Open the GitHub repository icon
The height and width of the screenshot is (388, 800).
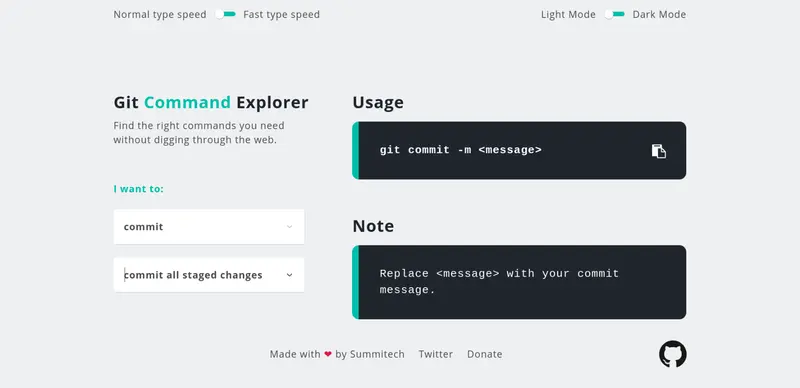click(x=672, y=354)
